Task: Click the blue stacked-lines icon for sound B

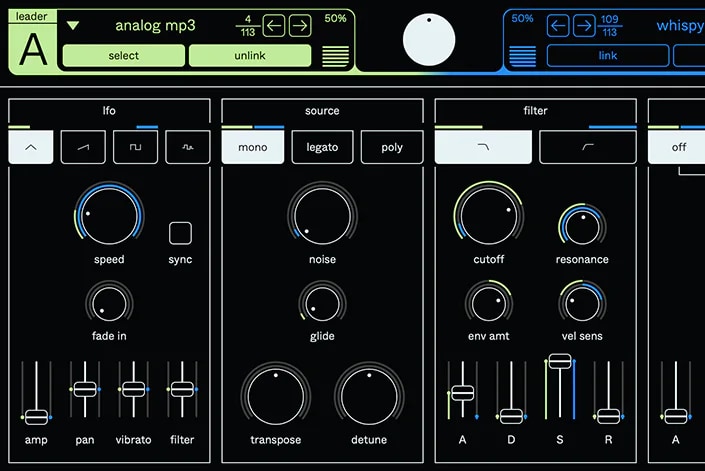Action: pos(522,56)
